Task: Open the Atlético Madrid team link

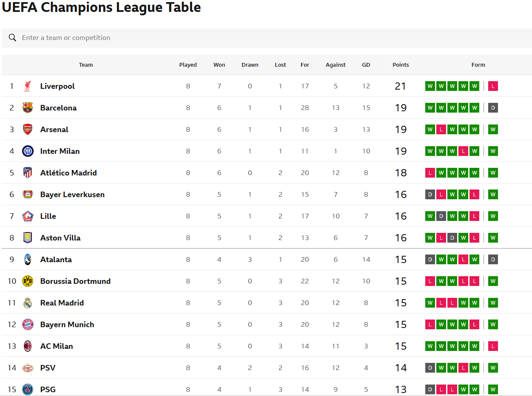Action: click(68, 173)
